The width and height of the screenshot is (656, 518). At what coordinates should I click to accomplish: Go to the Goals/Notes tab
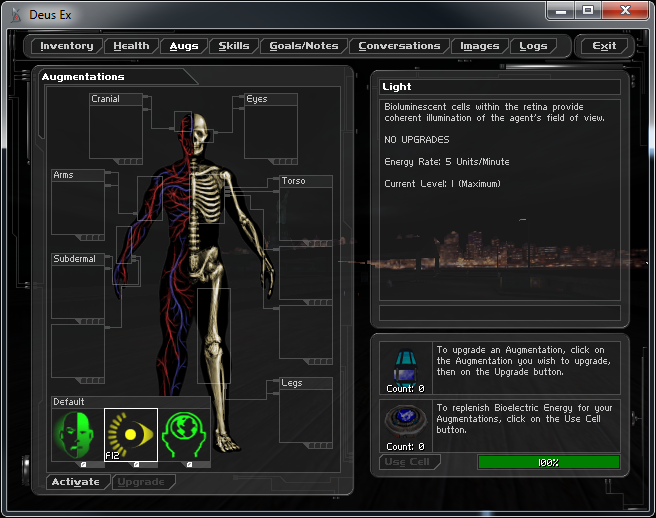[x=304, y=46]
